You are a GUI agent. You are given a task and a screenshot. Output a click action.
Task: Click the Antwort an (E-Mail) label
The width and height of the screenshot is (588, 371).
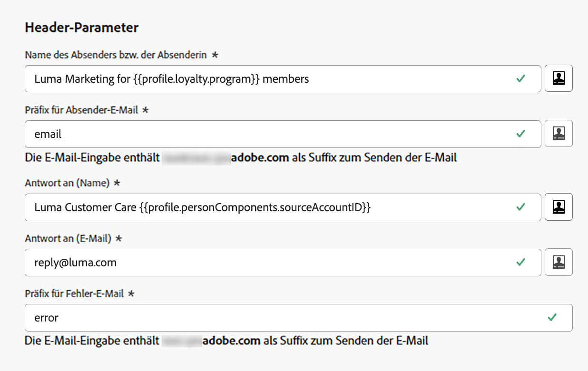click(68, 239)
